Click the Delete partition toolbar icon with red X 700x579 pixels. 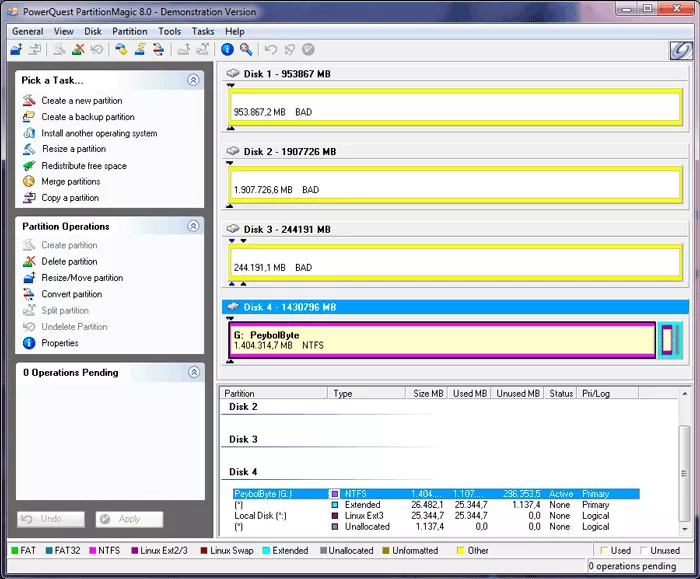78,50
